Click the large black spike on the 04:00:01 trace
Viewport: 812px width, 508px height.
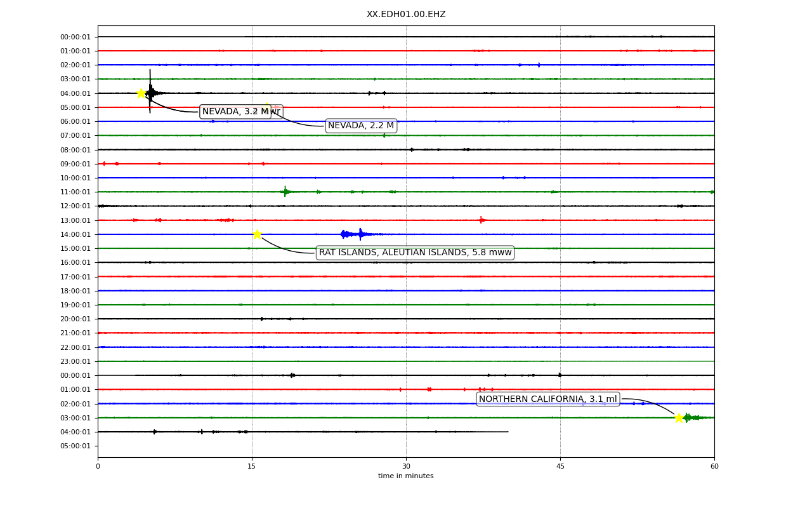[x=150, y=91]
